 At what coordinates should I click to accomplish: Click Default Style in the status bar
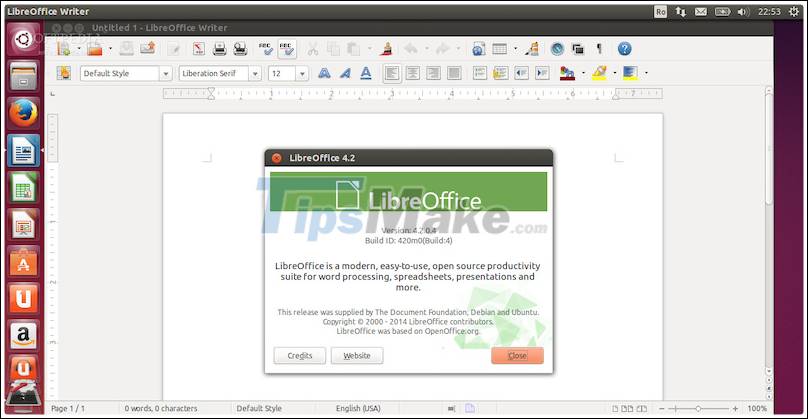click(259, 408)
